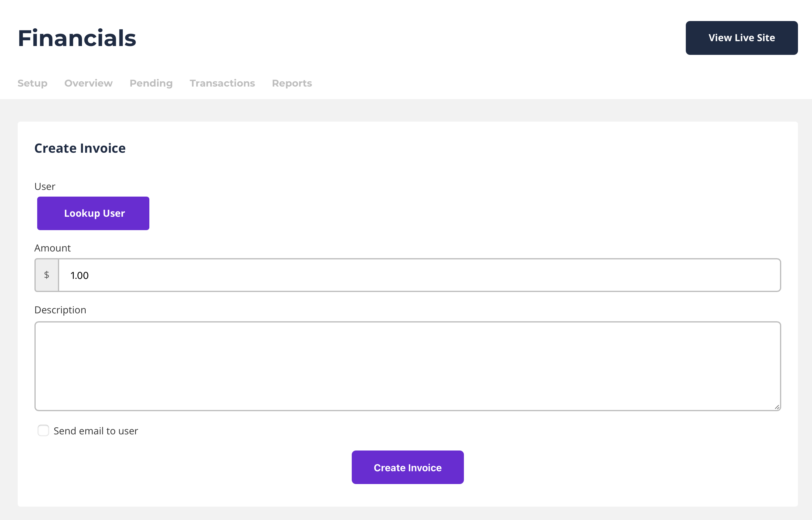Go to the Pending tab

pyautogui.click(x=151, y=83)
